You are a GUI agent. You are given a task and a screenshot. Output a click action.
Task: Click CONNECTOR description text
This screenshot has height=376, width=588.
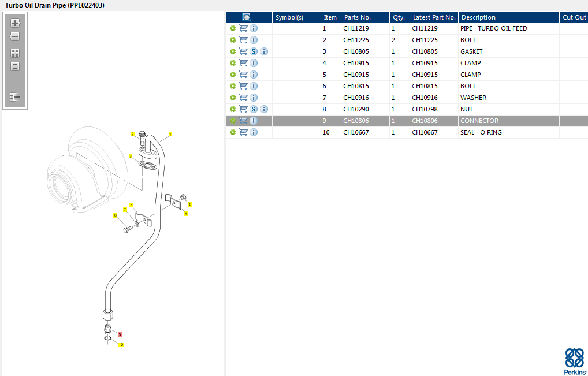coord(479,121)
